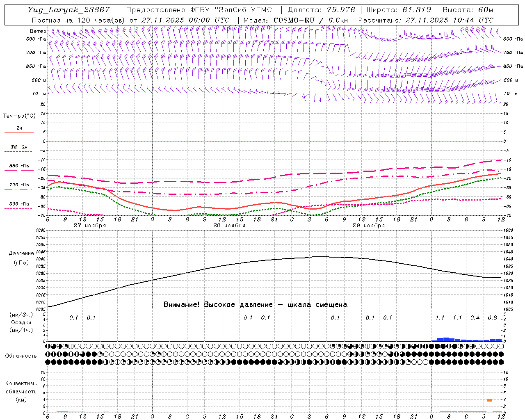
Task: Click the precipitation value 0.4
Action: click(475, 317)
